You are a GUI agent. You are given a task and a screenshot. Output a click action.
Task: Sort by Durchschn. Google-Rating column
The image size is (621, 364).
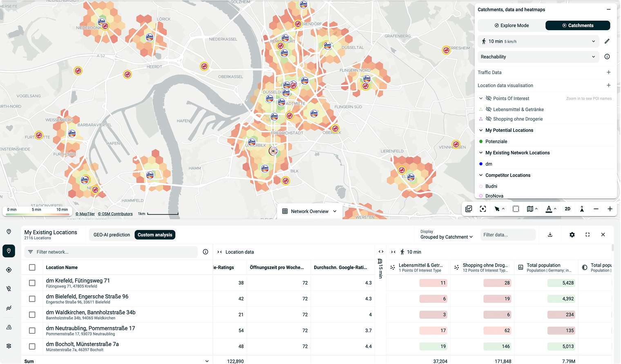tap(340, 267)
